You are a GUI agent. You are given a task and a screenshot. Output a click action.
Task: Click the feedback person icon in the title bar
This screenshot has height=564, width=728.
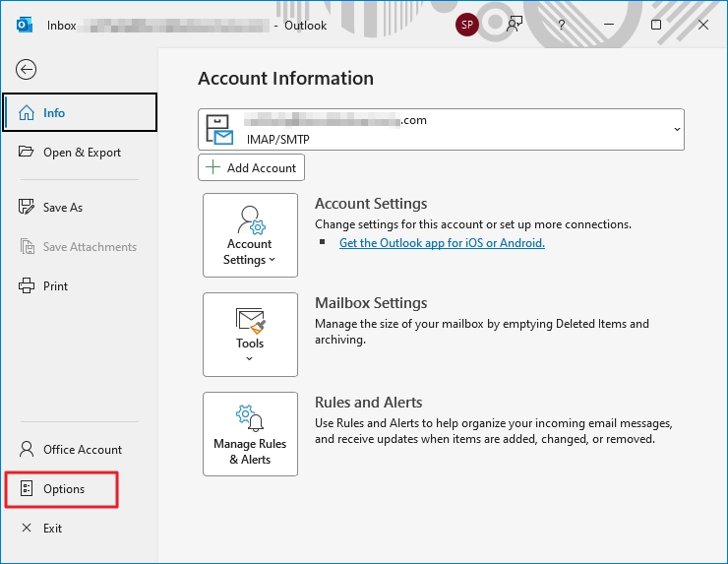point(515,25)
